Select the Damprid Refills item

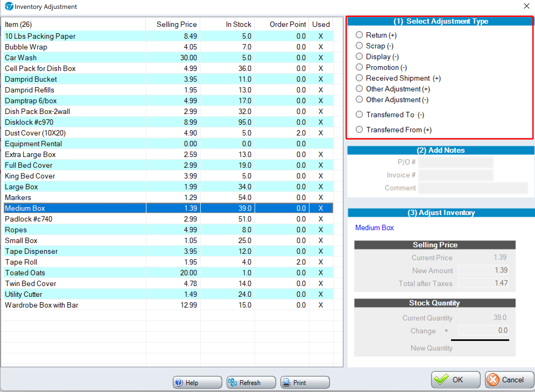coord(168,90)
